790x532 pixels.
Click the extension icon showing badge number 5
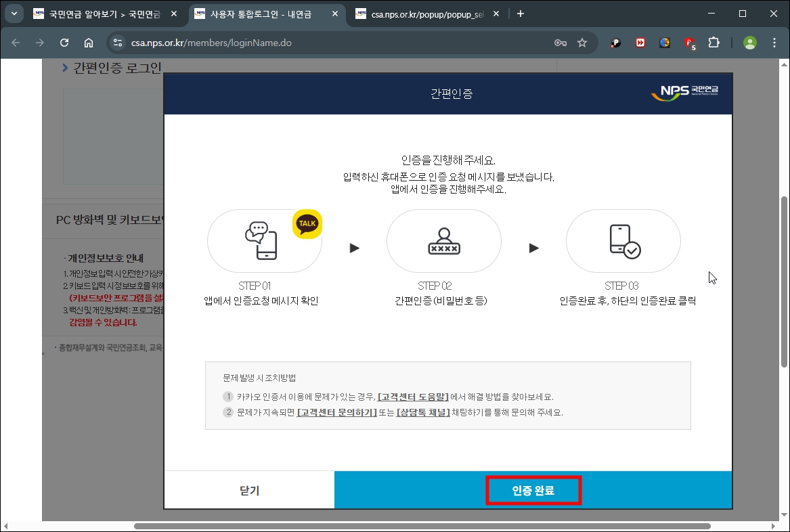[x=689, y=42]
